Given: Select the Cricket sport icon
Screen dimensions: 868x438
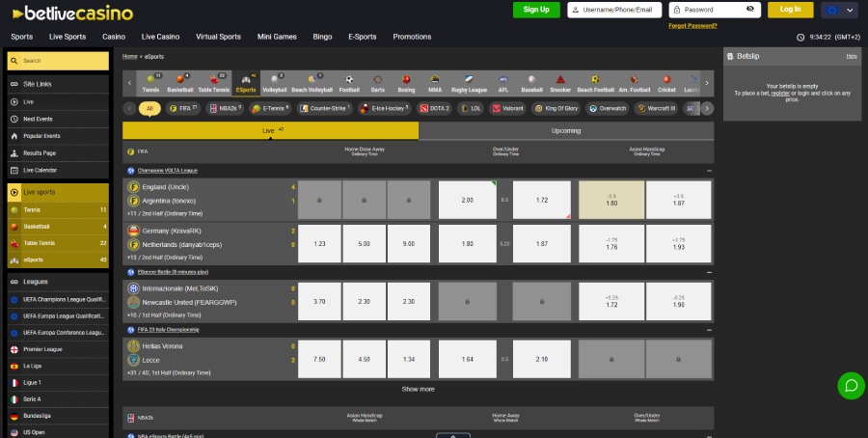Looking at the screenshot, I should coord(666,83).
